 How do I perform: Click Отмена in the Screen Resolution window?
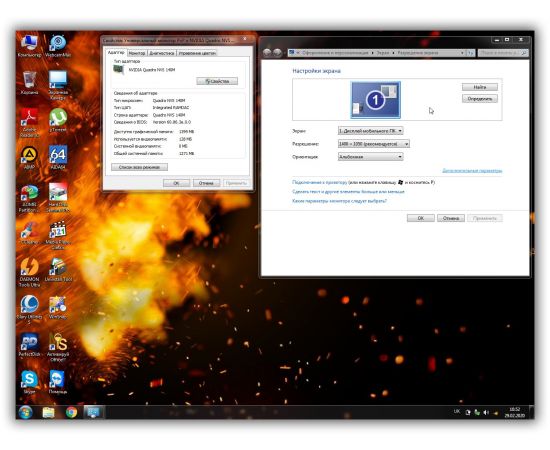[x=451, y=218]
